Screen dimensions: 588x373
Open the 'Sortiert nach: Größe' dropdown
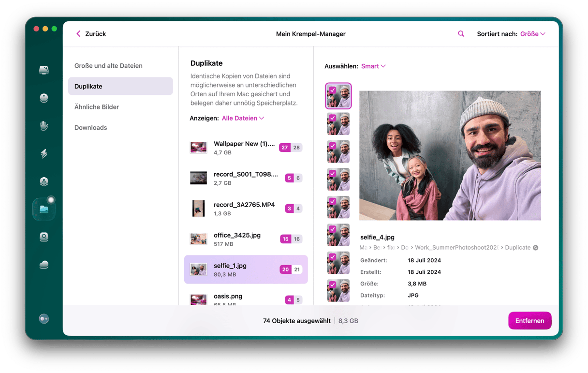(532, 34)
